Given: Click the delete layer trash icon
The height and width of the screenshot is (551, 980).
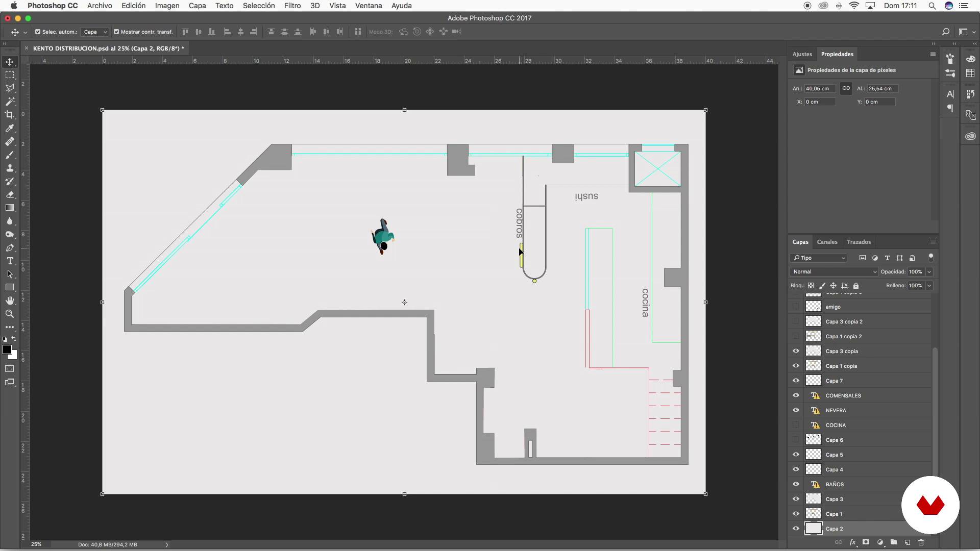Looking at the screenshot, I should point(921,542).
